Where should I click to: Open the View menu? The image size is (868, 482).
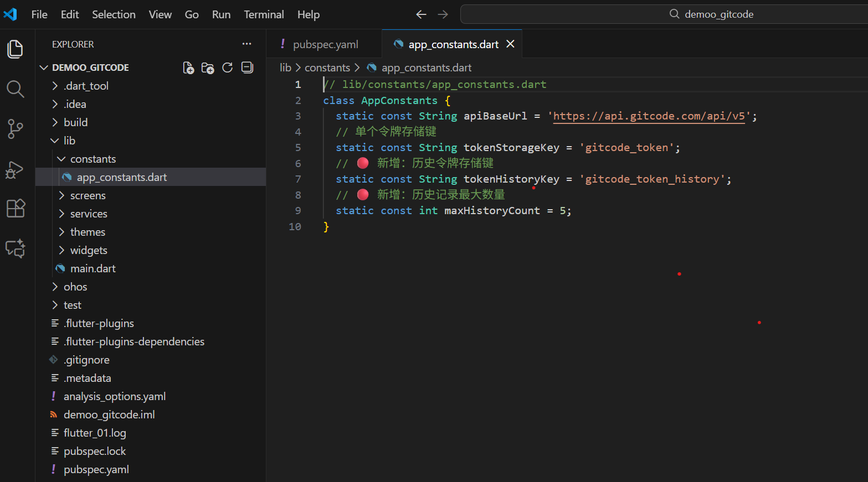point(160,14)
